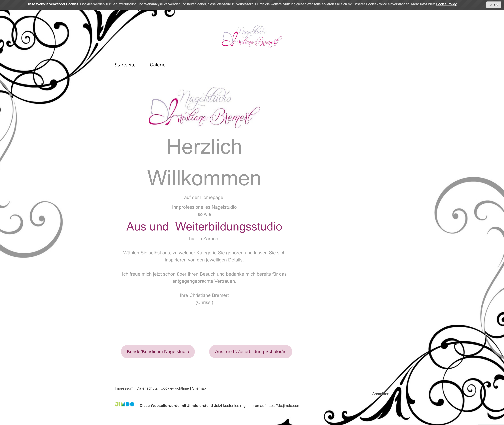Click the Jimdo registration text in footer

tap(220, 405)
